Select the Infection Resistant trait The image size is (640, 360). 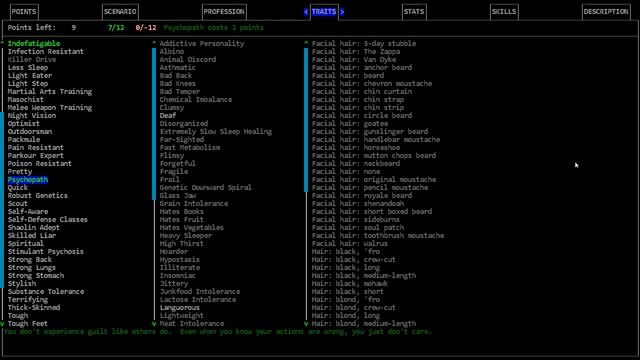pyautogui.click(x=46, y=51)
